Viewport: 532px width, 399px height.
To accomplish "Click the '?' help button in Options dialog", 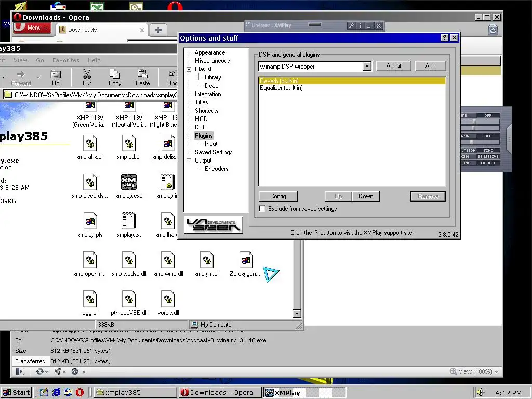I will (x=445, y=37).
